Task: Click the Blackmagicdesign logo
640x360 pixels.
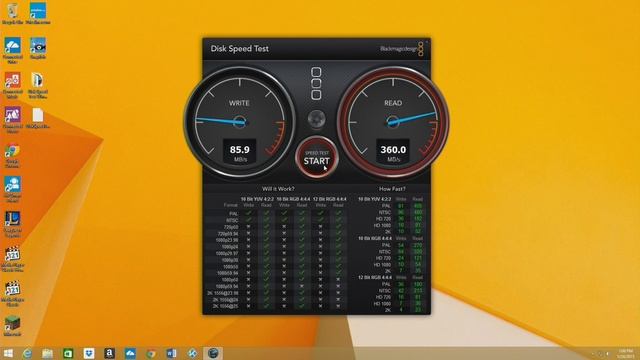Action: coord(402,49)
